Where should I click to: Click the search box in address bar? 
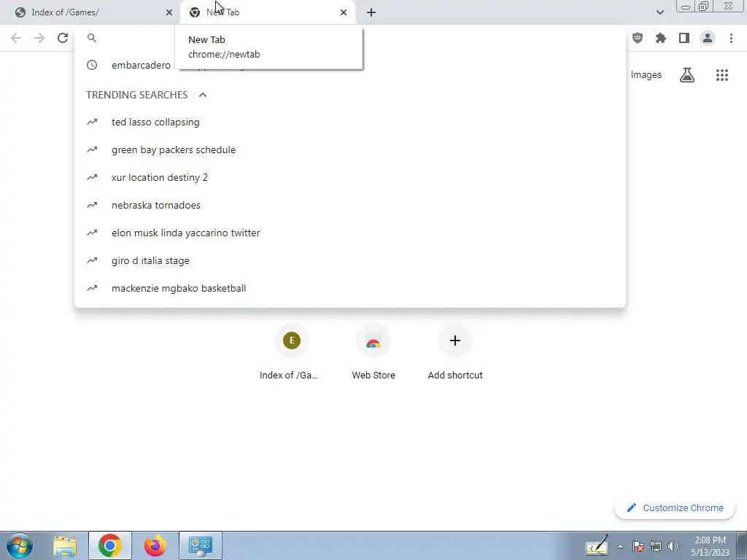pos(350,38)
